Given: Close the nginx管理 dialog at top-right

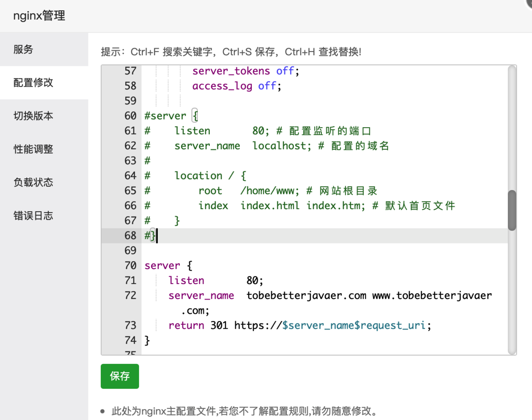Looking at the screenshot, I should pos(529,3).
